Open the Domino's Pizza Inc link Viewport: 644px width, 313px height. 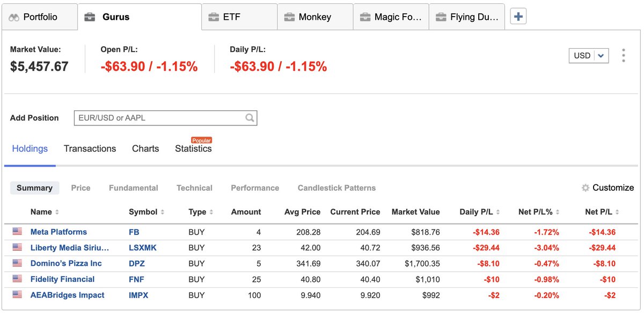point(66,263)
